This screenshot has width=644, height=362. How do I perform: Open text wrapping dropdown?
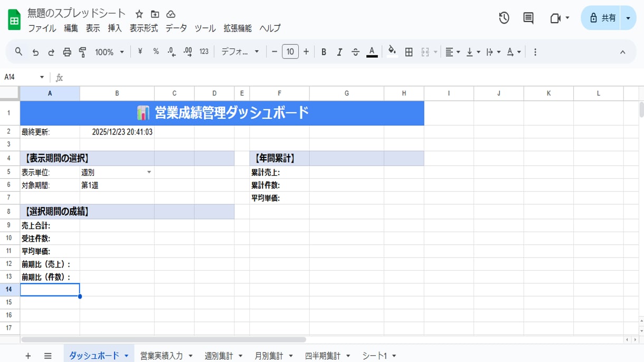(493, 52)
